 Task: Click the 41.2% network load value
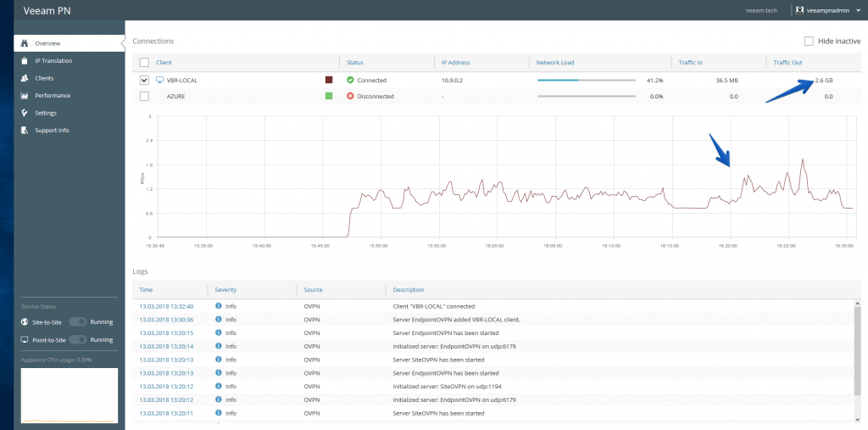[655, 81]
